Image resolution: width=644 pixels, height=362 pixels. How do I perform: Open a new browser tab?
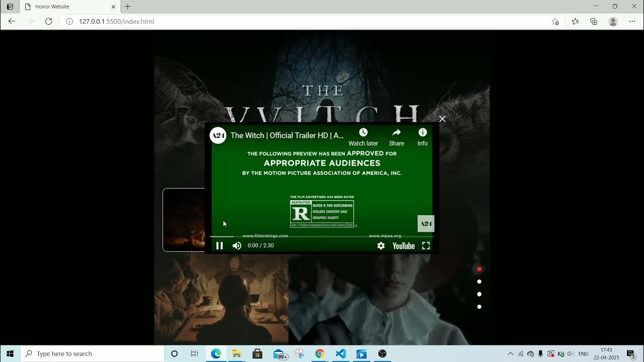click(128, 7)
